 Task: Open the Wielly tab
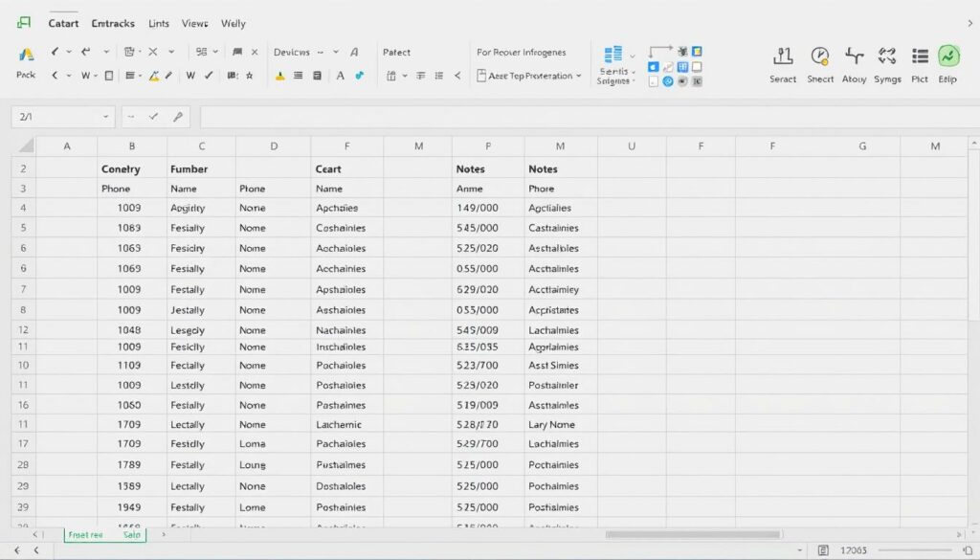click(234, 23)
